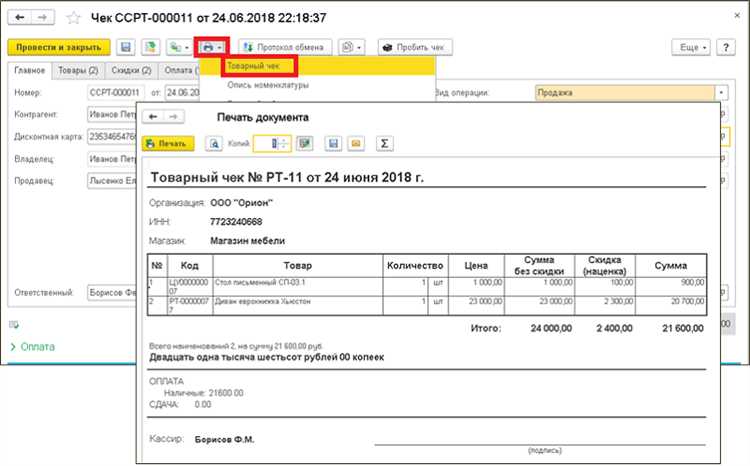The image size is (750, 466).
Task: Save the receipt with the floppy disk icon
Action: click(126, 47)
